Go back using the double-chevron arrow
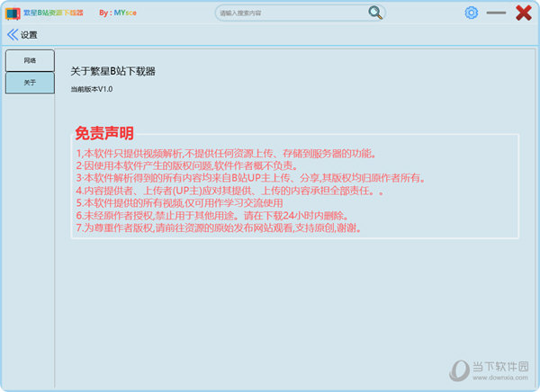The width and height of the screenshot is (540, 392). click(13, 34)
